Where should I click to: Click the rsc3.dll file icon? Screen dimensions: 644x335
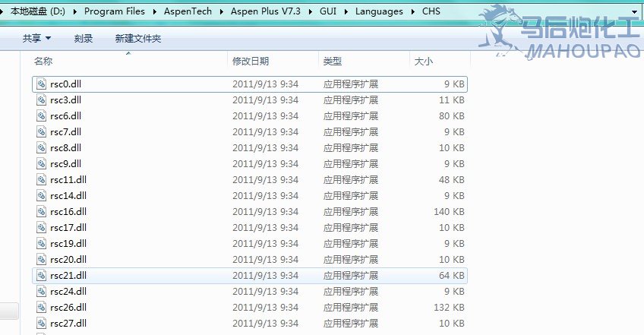click(41, 100)
